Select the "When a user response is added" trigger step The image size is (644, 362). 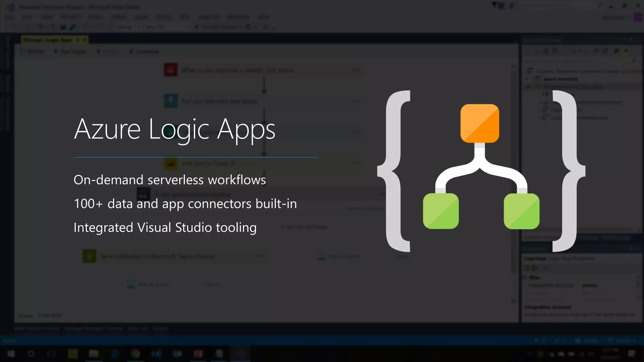(x=263, y=70)
